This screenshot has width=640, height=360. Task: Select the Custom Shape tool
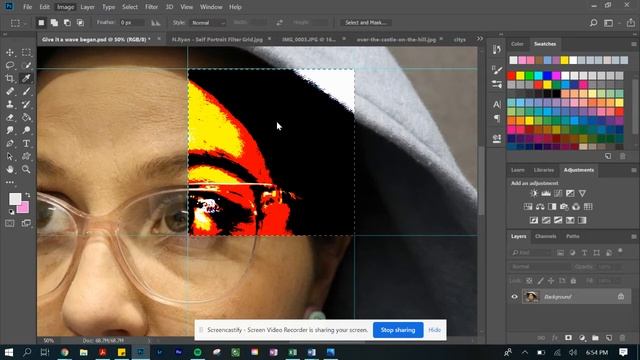coord(26,156)
